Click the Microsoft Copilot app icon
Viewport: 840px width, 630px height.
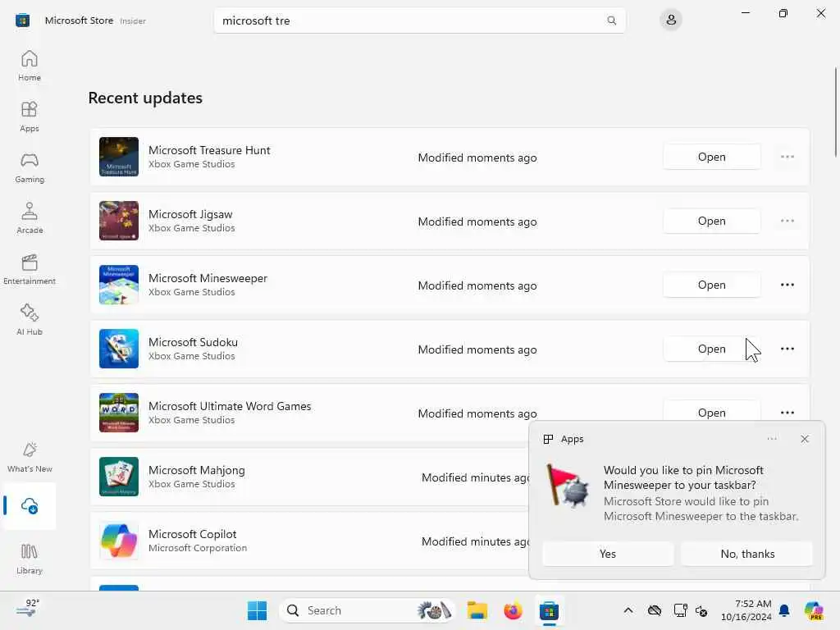tap(119, 541)
